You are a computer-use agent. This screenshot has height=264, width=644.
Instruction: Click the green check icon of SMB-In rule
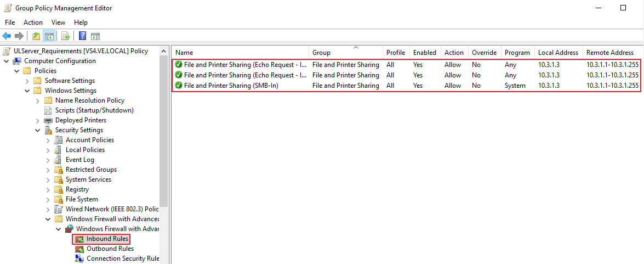(x=179, y=86)
